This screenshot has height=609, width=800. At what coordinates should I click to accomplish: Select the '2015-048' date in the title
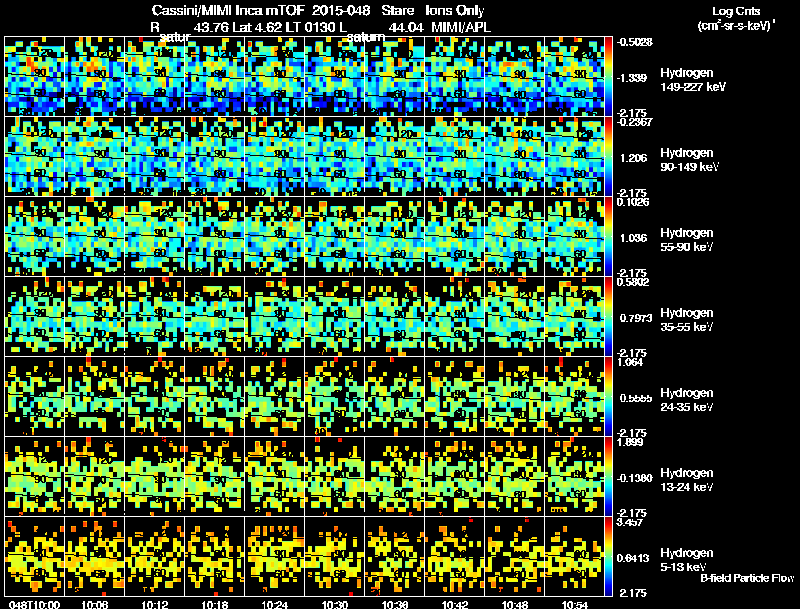[x=341, y=10]
